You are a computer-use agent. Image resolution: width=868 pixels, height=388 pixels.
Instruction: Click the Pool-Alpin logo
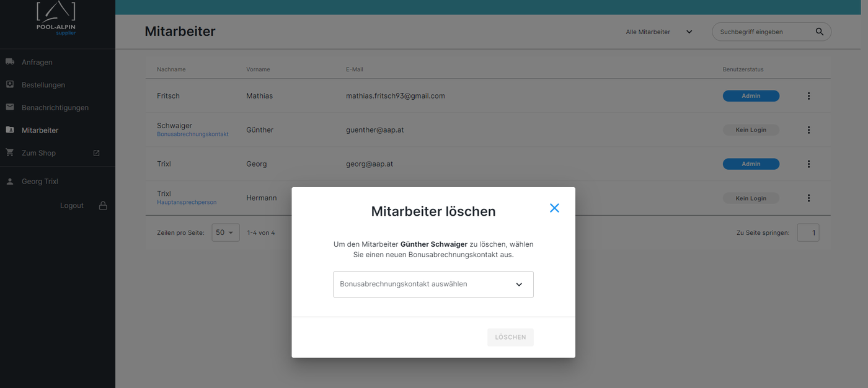(x=56, y=19)
